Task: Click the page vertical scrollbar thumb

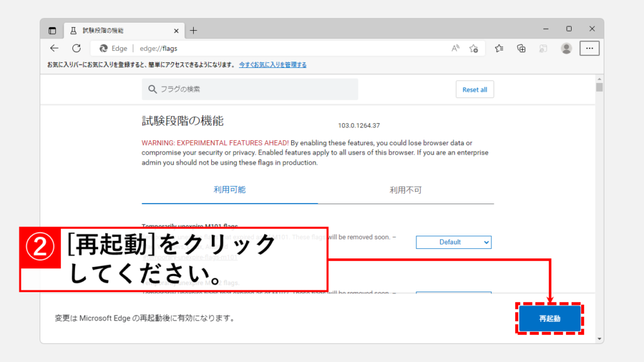Action: (x=599, y=87)
